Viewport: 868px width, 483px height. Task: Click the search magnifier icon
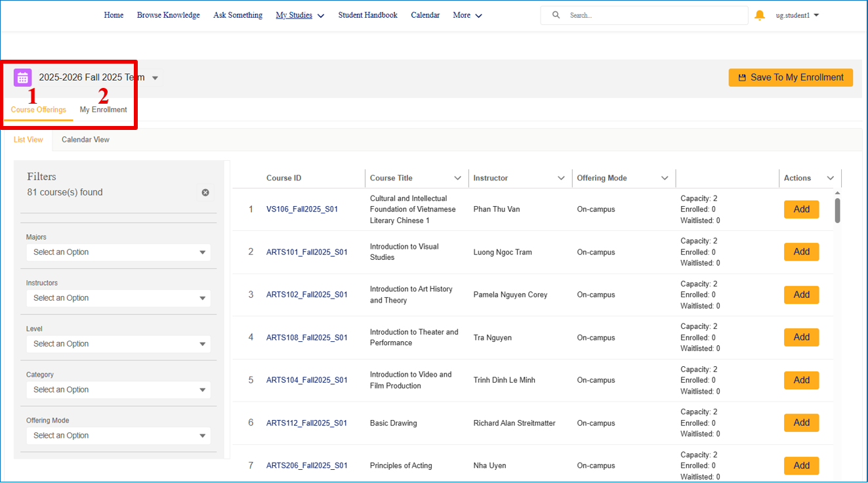[x=556, y=15]
